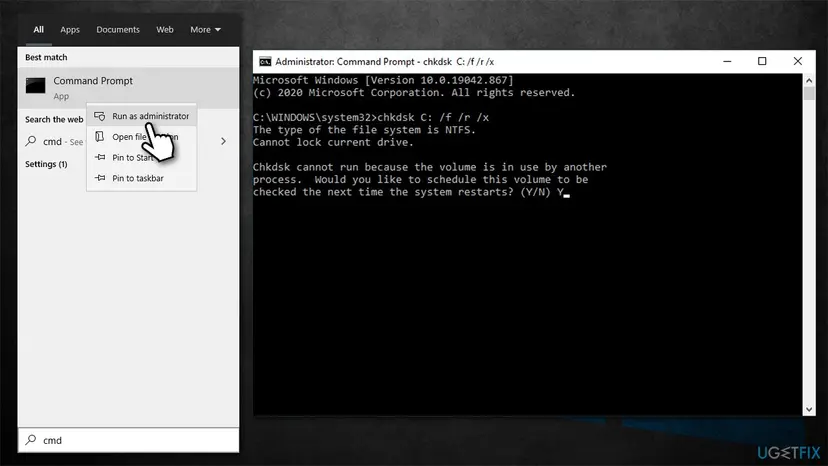Click the Pin to taskbar pin icon

coord(100,178)
